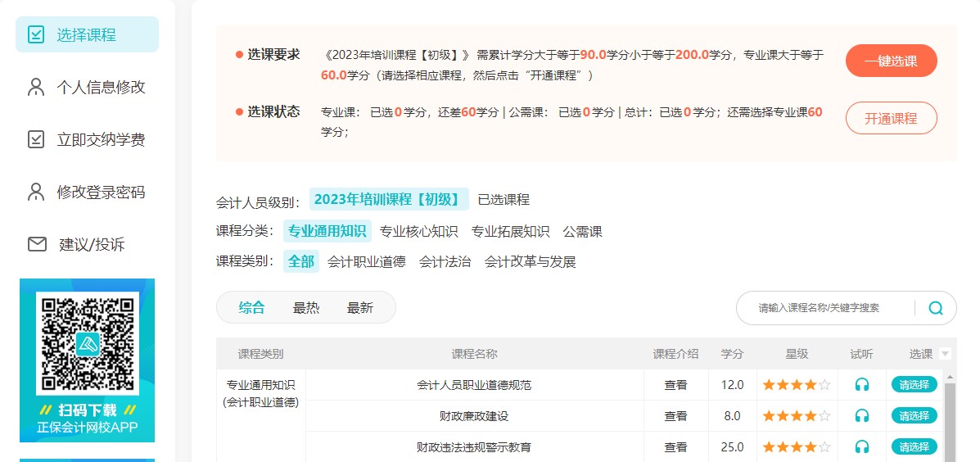The image size is (980, 462).
Task: Select 专业核心知识 course category
Action: 419,231
